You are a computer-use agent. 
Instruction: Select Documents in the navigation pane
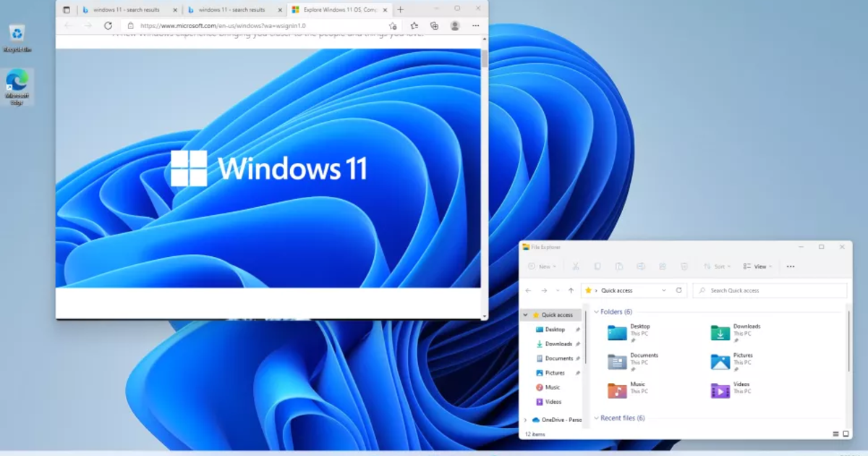[559, 358]
